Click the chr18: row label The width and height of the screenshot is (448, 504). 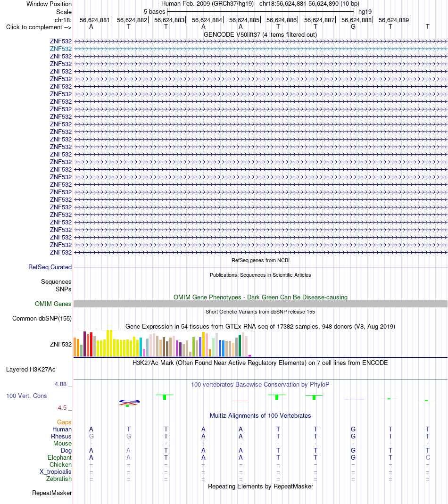click(63, 20)
